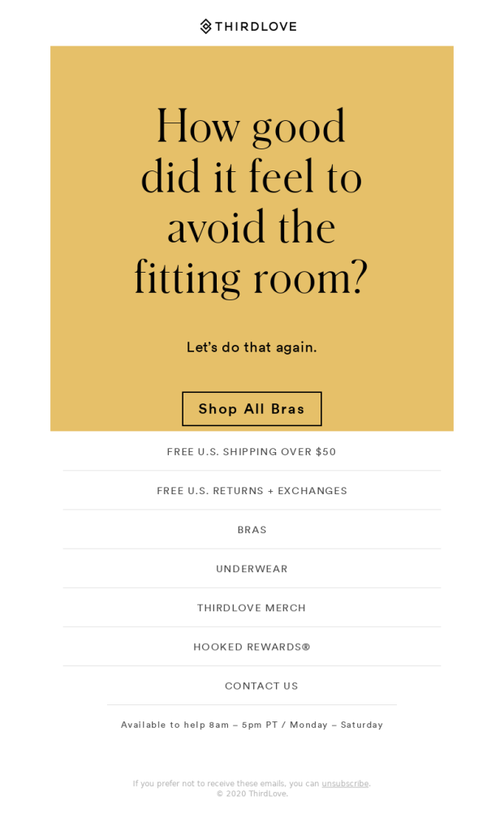Click the © 2020 ThirdLove copyright text
The width and height of the screenshot is (504, 831).
[252, 794]
